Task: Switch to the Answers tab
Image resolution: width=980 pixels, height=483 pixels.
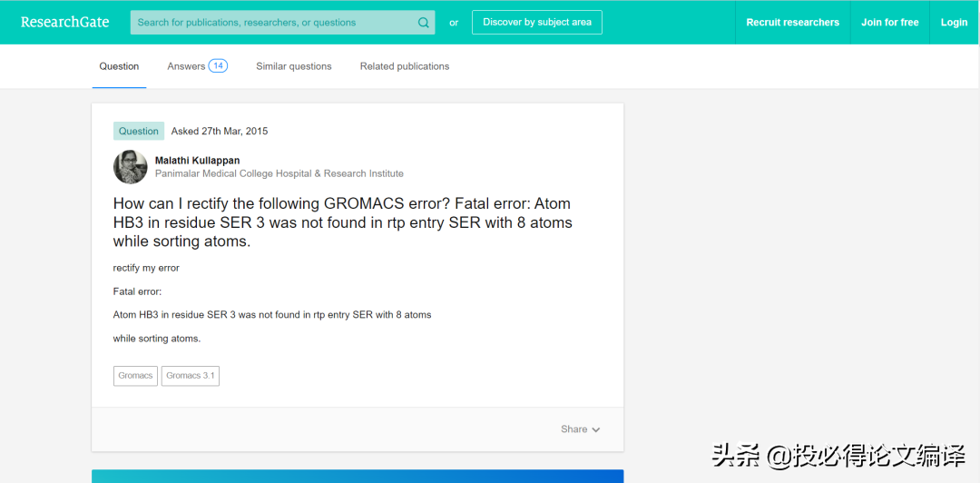Action: [186, 66]
